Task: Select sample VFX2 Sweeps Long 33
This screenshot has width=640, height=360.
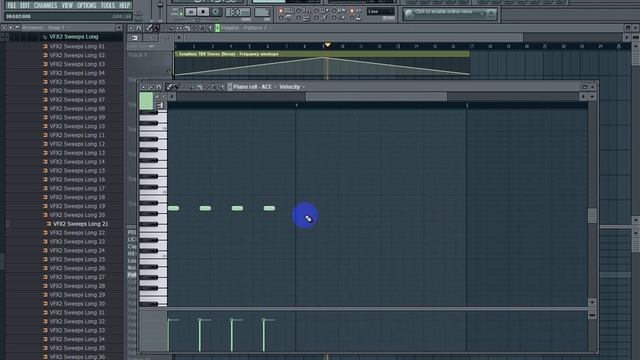Action: pos(77,330)
